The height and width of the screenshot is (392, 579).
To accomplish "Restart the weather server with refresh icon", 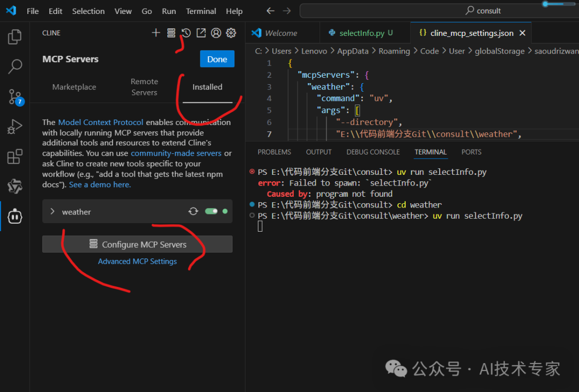I will point(193,211).
